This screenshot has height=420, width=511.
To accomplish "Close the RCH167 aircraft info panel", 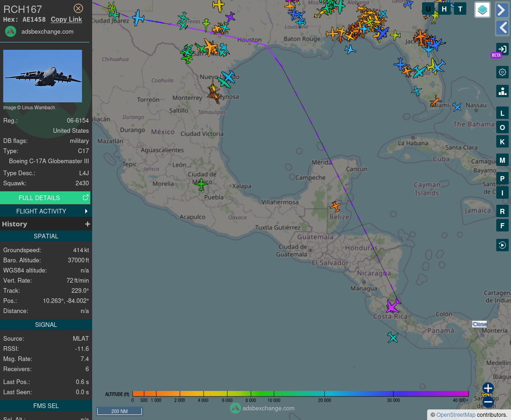I will pos(78,8).
